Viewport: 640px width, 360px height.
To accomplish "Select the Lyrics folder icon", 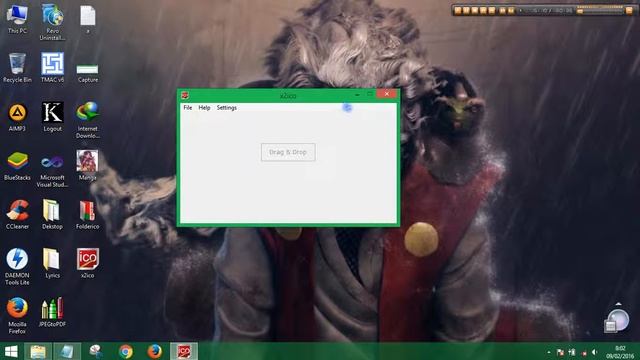I will [52, 264].
